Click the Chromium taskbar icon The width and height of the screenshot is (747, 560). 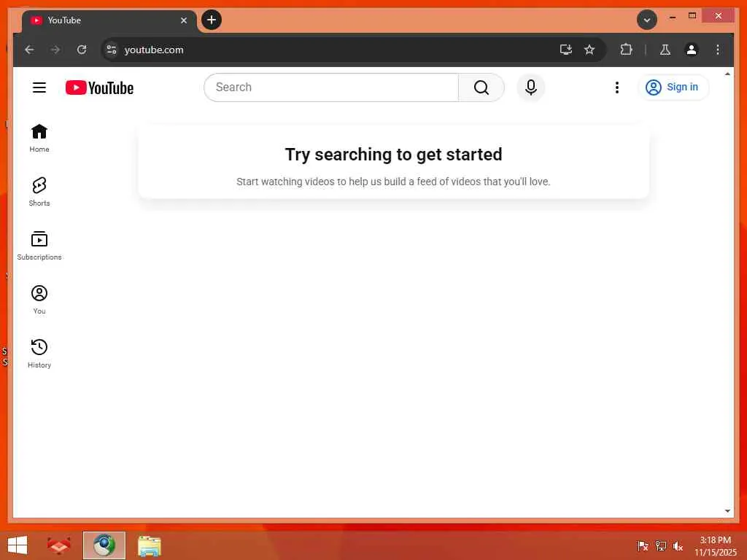pyautogui.click(x=104, y=545)
